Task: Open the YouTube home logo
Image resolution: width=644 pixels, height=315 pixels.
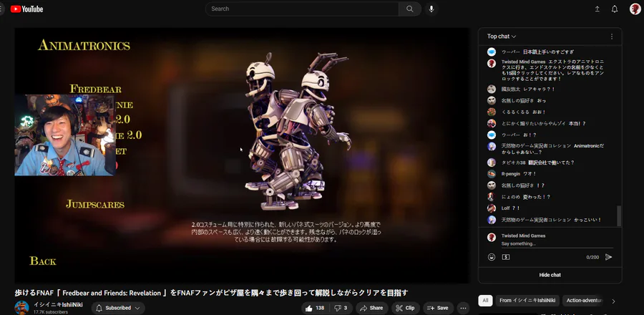Action: [26, 9]
